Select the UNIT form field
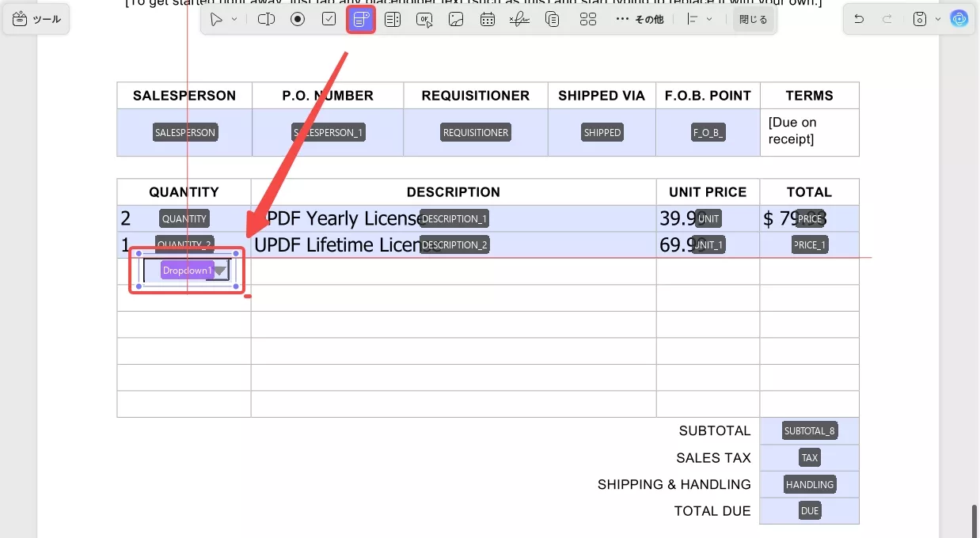980x538 pixels. (x=708, y=219)
